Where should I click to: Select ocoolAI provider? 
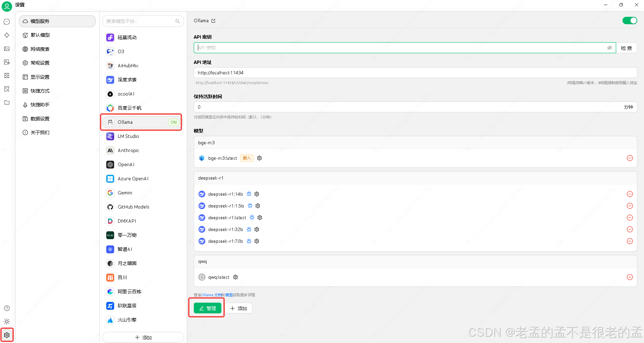point(143,94)
